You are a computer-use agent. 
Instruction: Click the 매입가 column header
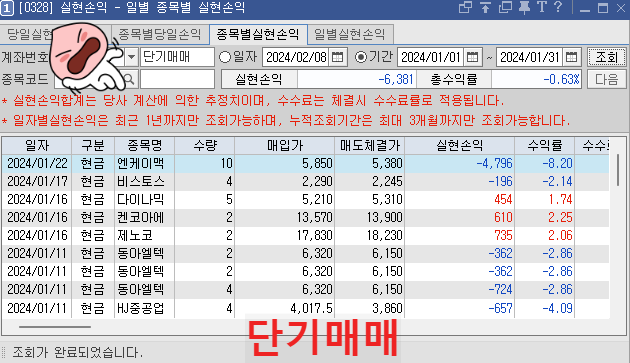point(284,146)
